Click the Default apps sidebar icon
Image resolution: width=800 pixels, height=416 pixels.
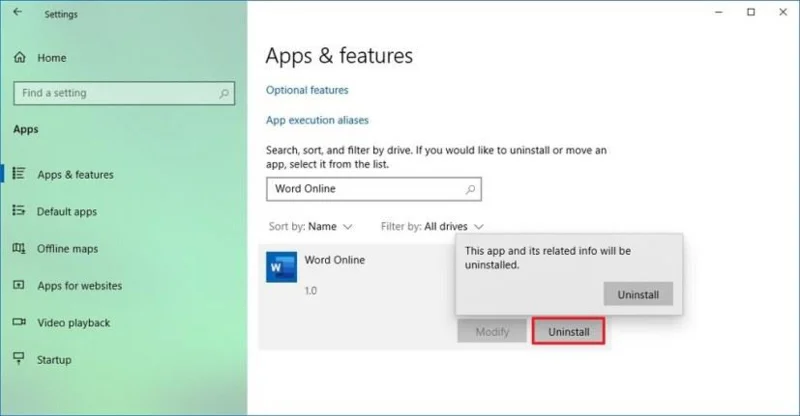[19, 210]
